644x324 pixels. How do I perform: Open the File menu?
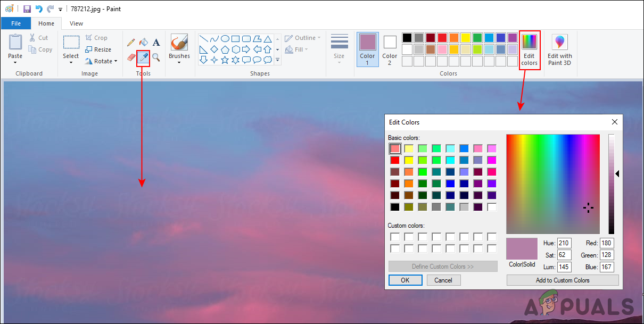pyautogui.click(x=16, y=23)
